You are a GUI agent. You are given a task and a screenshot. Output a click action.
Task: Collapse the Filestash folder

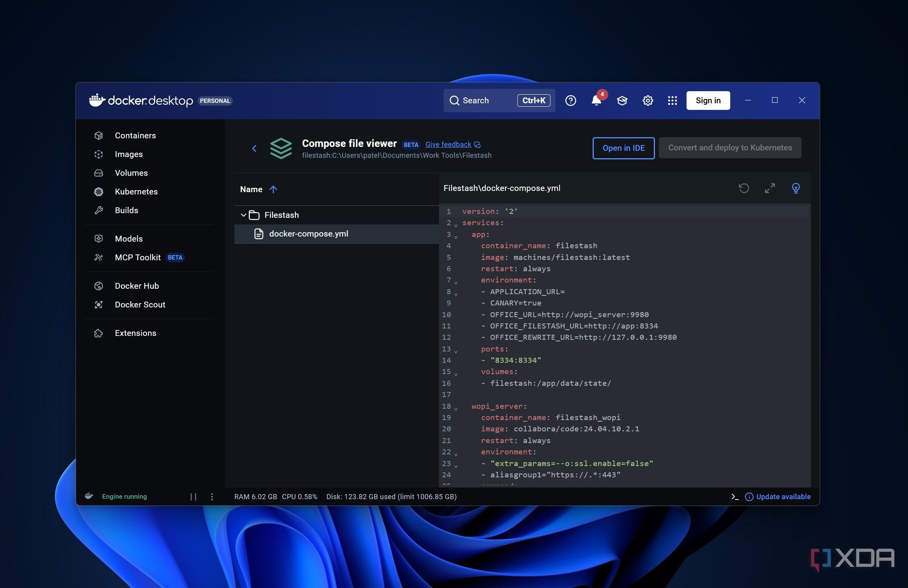[243, 215]
